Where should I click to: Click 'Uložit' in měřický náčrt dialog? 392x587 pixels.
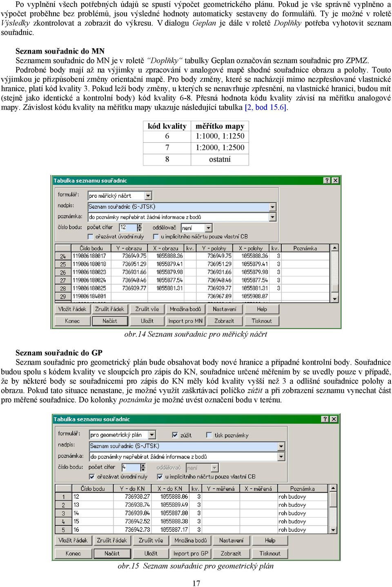(x=147, y=321)
